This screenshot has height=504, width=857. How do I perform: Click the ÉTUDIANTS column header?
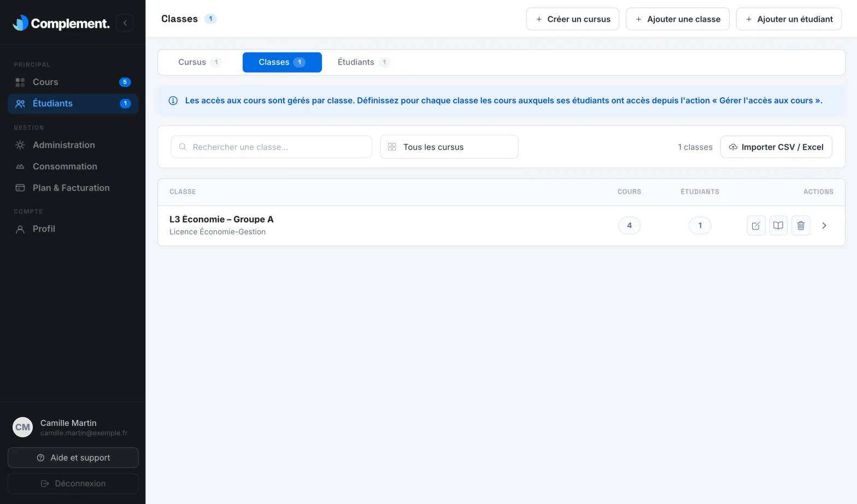click(x=700, y=192)
